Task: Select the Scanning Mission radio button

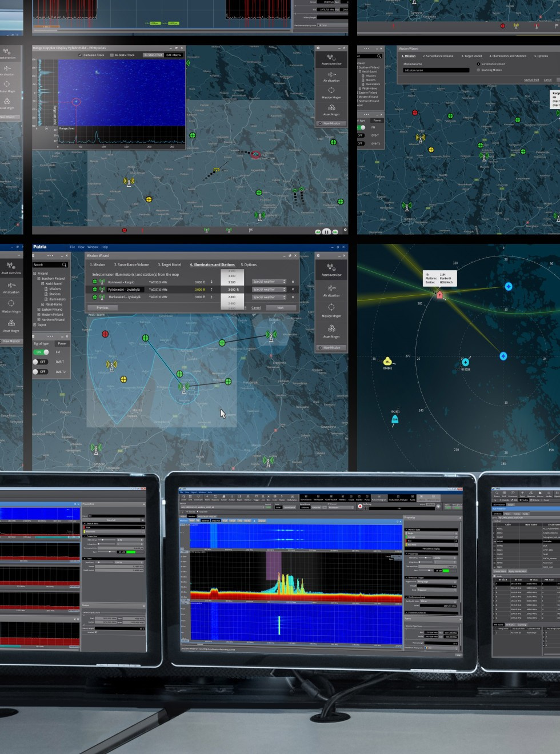Action: tap(478, 70)
